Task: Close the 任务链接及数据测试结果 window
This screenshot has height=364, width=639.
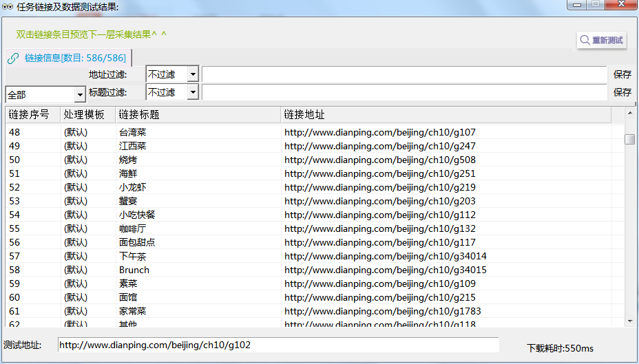Action: coord(622,5)
